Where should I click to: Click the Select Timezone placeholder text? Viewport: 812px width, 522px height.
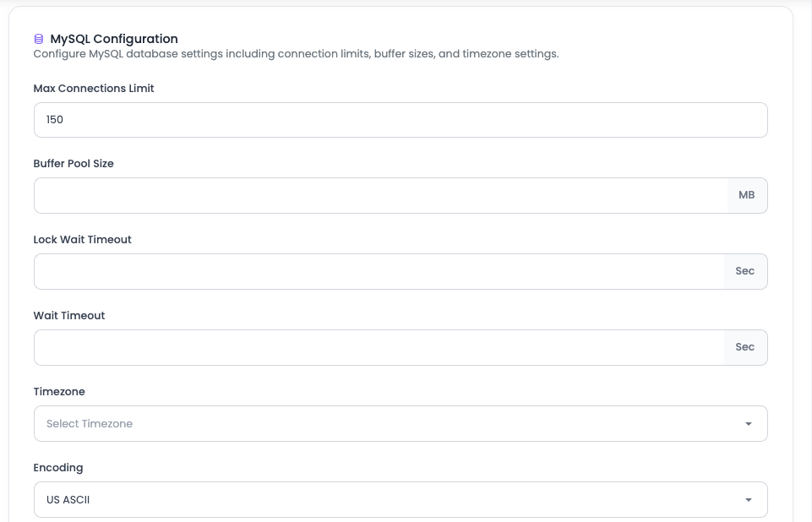point(91,423)
